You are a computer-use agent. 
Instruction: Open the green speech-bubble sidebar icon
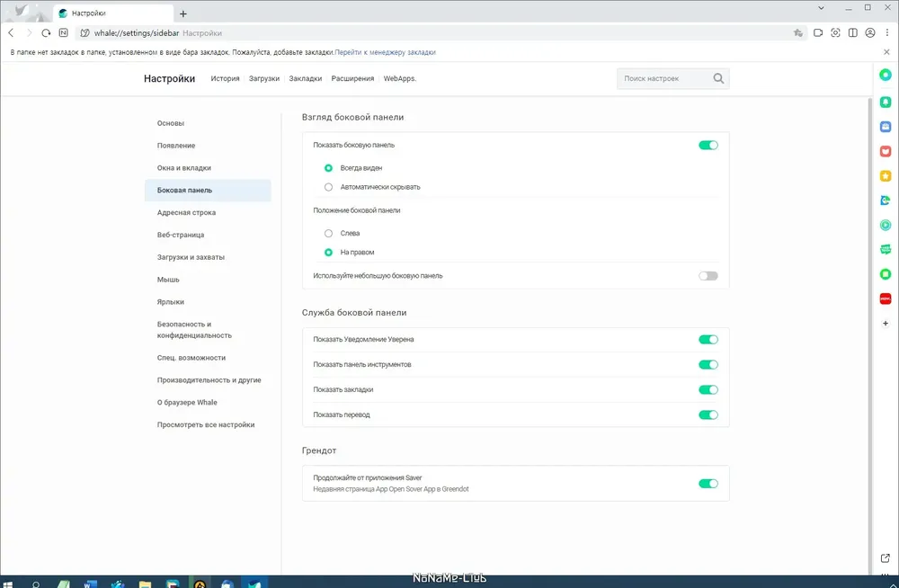(886, 250)
